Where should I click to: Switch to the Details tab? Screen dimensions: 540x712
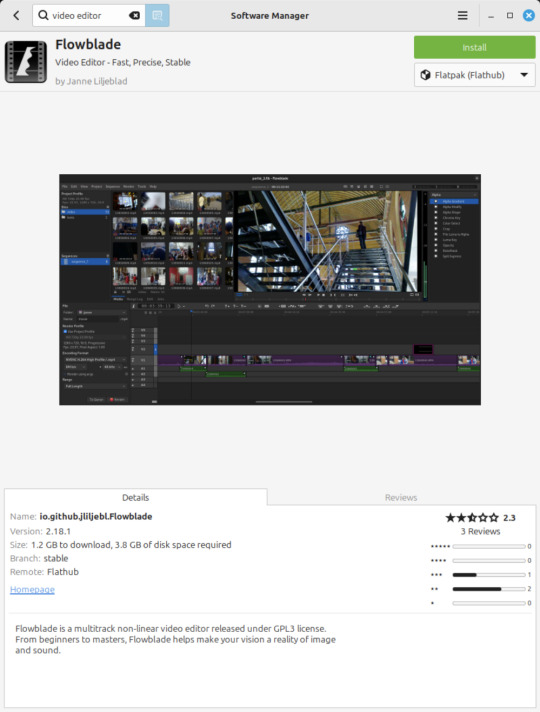click(x=135, y=497)
